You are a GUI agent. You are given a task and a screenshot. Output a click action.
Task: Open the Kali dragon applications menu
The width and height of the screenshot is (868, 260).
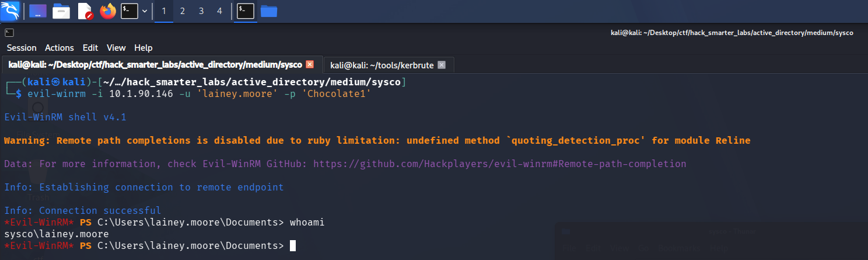pos(10,11)
